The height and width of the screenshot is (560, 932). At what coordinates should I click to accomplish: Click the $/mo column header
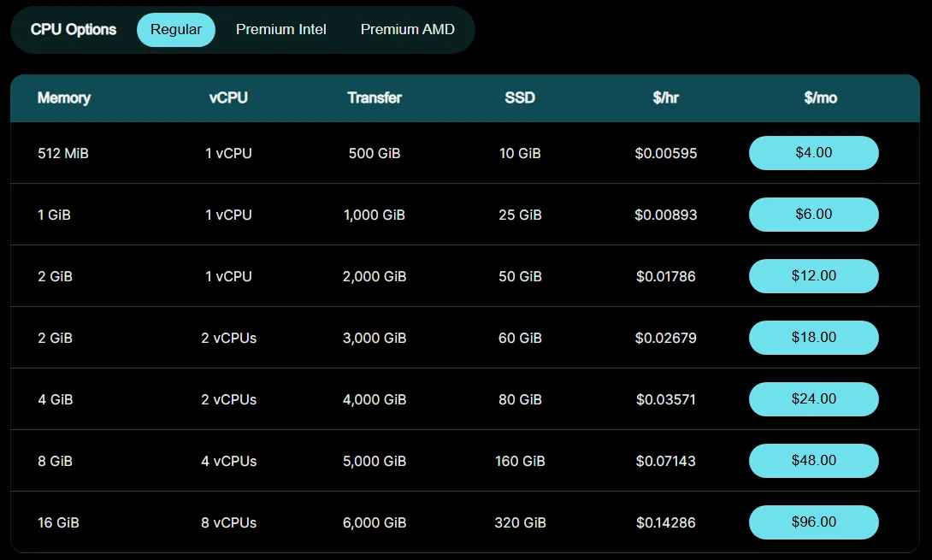click(x=820, y=98)
